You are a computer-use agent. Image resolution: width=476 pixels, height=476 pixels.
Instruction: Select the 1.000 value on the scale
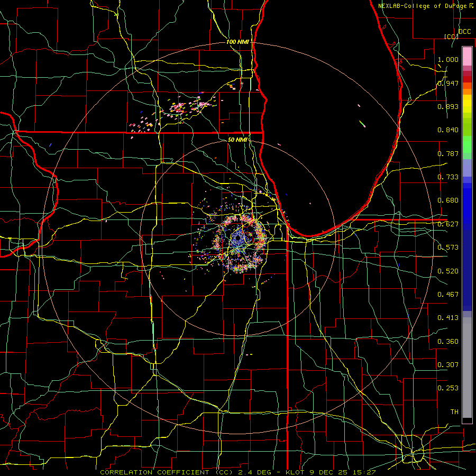[448, 59]
